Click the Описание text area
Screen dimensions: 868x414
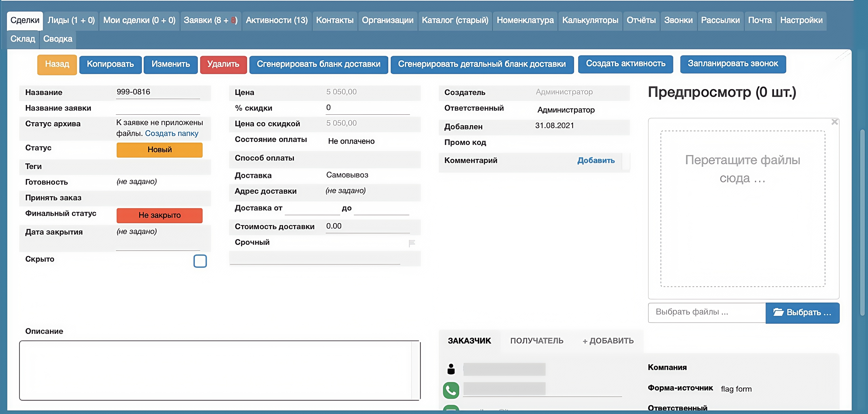220,371
